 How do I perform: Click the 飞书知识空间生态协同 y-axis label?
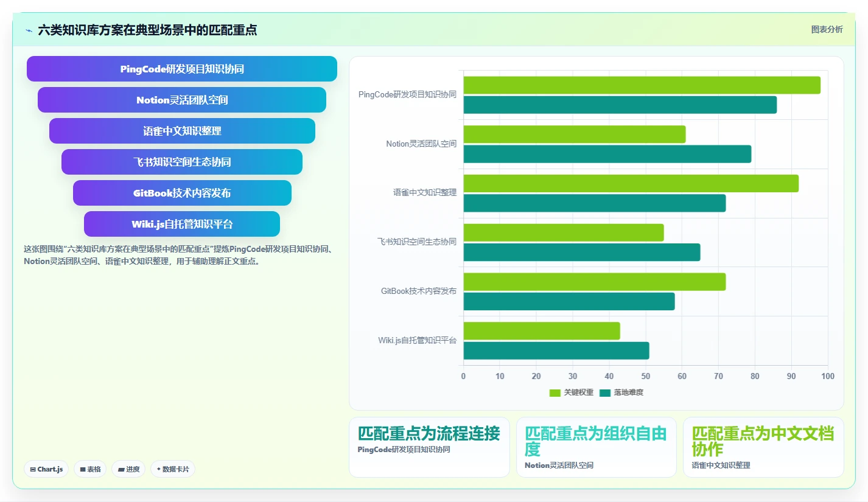click(417, 242)
